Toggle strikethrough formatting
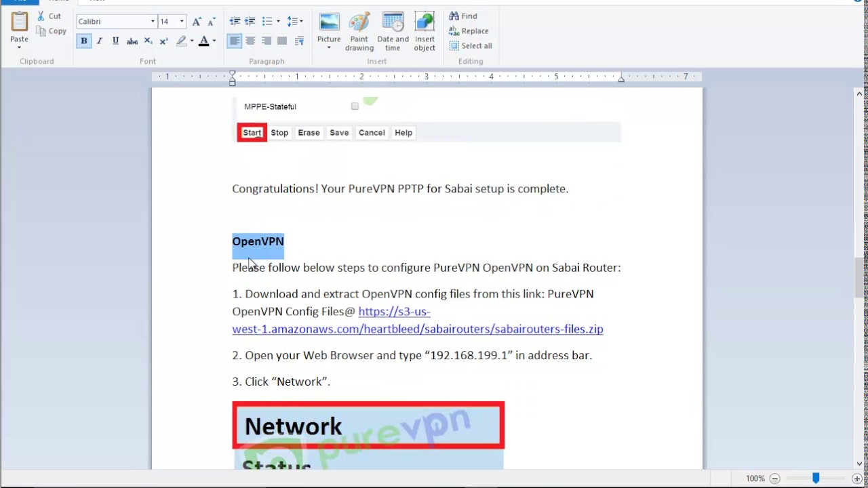The image size is (868, 488). coord(132,41)
